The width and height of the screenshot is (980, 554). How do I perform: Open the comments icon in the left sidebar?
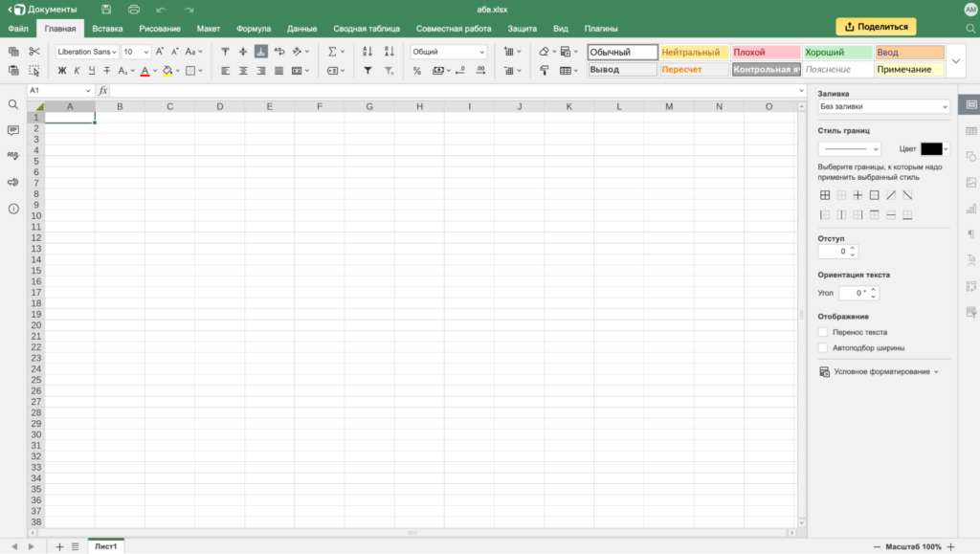[x=13, y=130]
